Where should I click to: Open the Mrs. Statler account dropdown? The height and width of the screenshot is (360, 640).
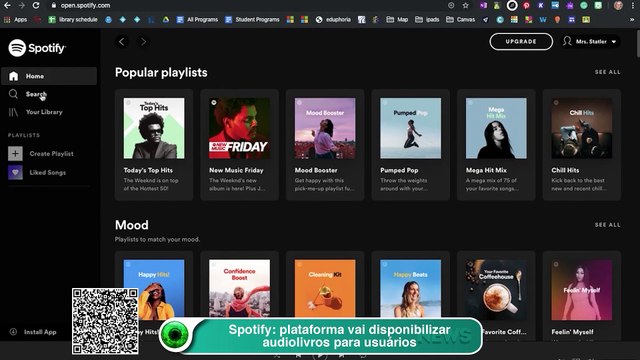(x=591, y=41)
